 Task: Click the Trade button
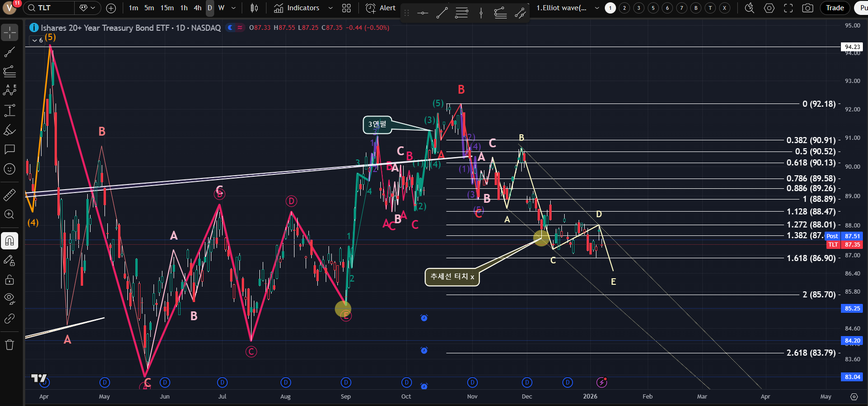click(x=834, y=8)
